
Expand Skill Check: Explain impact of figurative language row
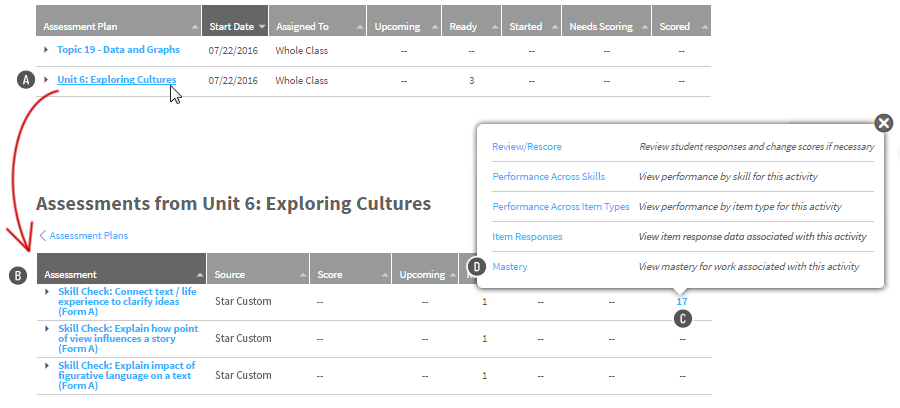[x=47, y=366]
